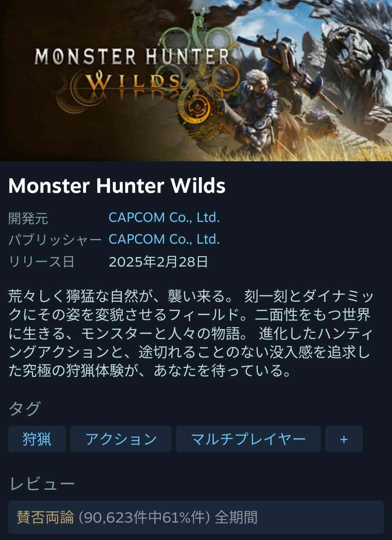
Task: Open publisher CAPCOM Co., Ltd. link beside パブリッシャー
Action: coord(164,239)
